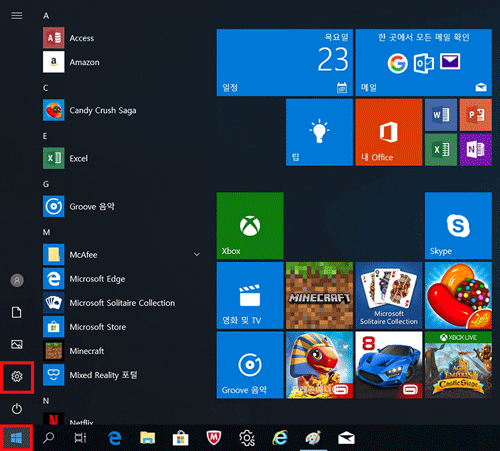Viewport: 500px width, 451px height.
Task: Open the OneNote tile
Action: [x=476, y=150]
